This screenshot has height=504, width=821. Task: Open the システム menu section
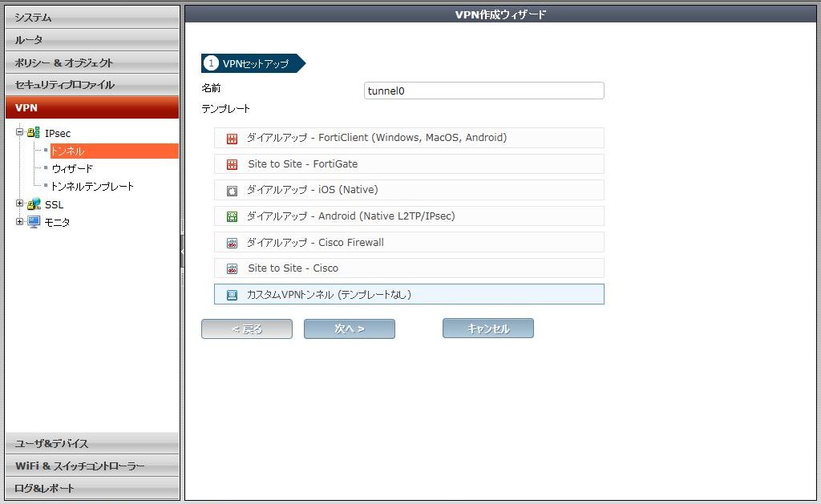coord(92,18)
